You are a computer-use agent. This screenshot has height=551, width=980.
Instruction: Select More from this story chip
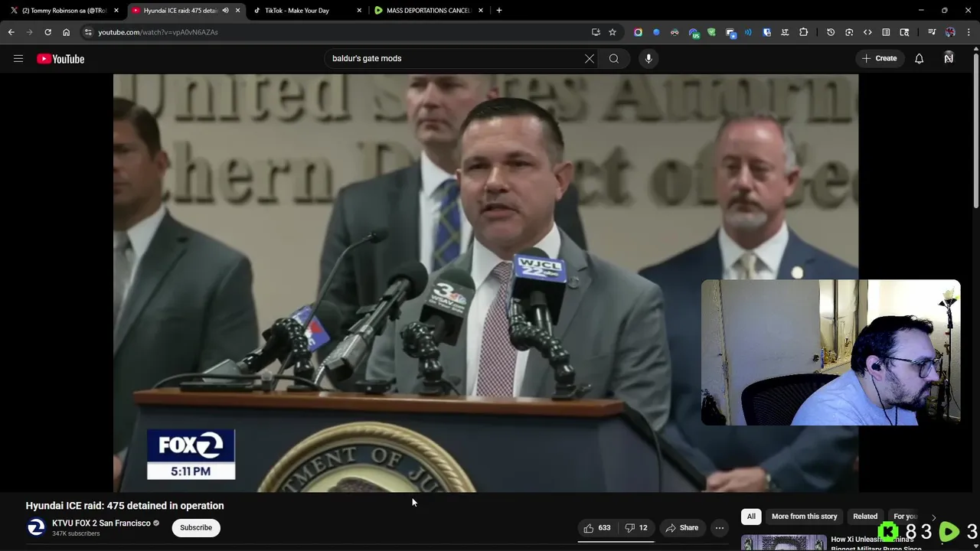(804, 517)
